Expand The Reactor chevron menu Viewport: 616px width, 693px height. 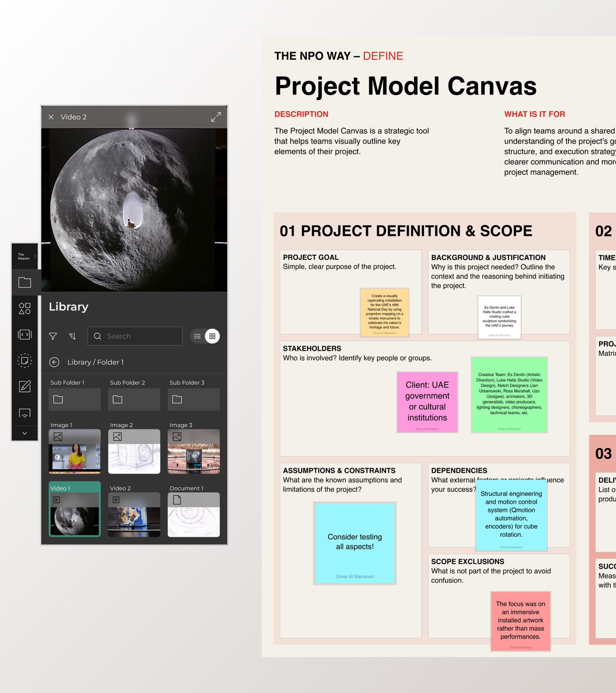tap(35, 256)
